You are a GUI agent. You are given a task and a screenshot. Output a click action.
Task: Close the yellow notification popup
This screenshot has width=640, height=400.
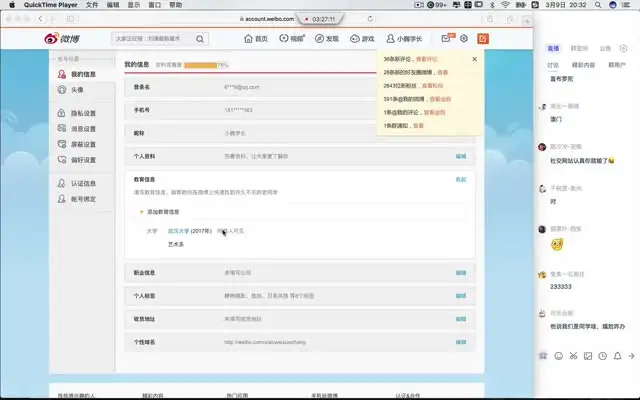[x=474, y=59]
